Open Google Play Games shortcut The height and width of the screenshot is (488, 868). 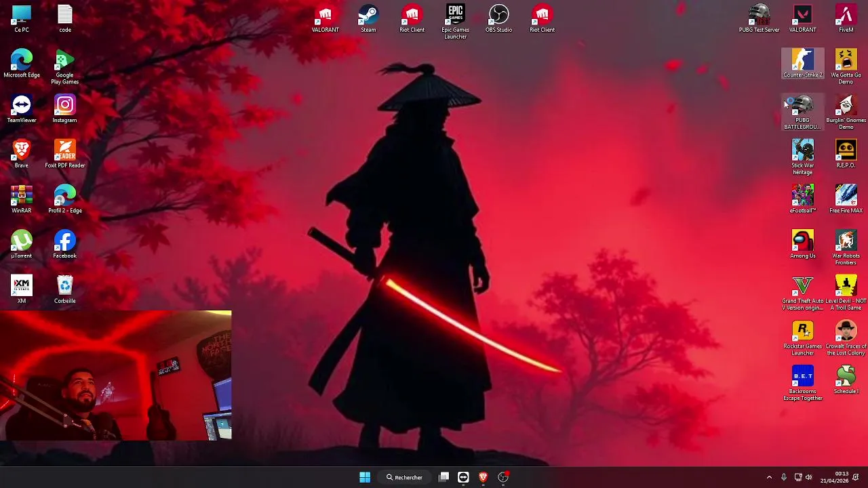click(x=65, y=68)
